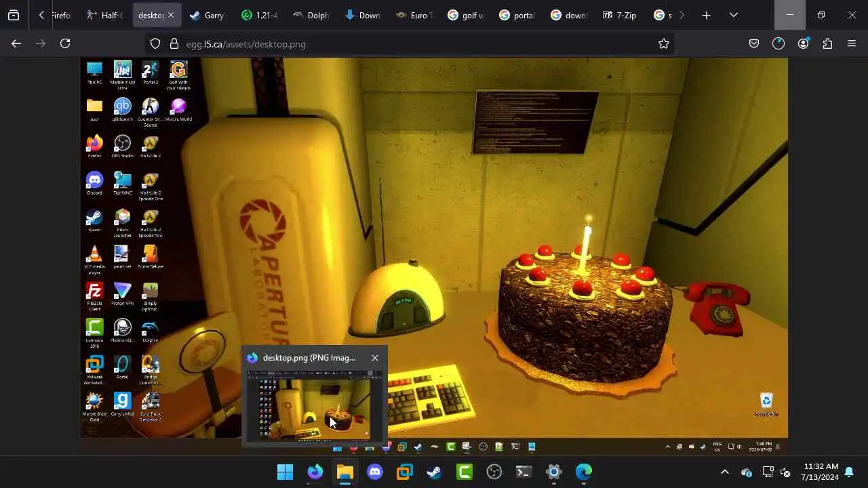This screenshot has height=488, width=868.
Task: Click the Recycle Bin icon in the image
Action: tap(766, 405)
